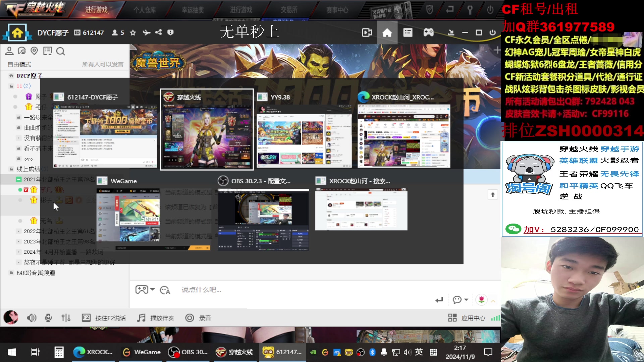Expand the R4K哥专属频道 channel

[x=11, y=273]
